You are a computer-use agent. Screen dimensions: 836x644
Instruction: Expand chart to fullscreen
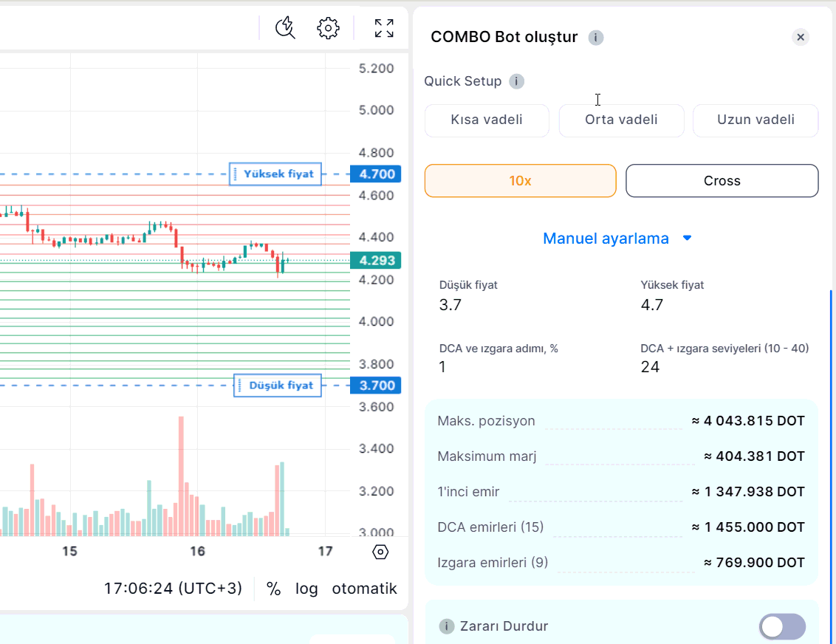[384, 28]
